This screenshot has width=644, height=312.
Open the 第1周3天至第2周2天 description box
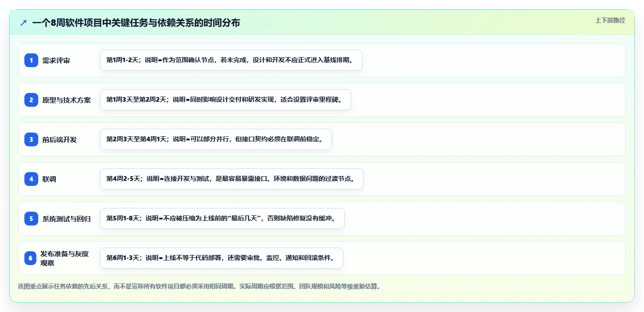(226, 100)
